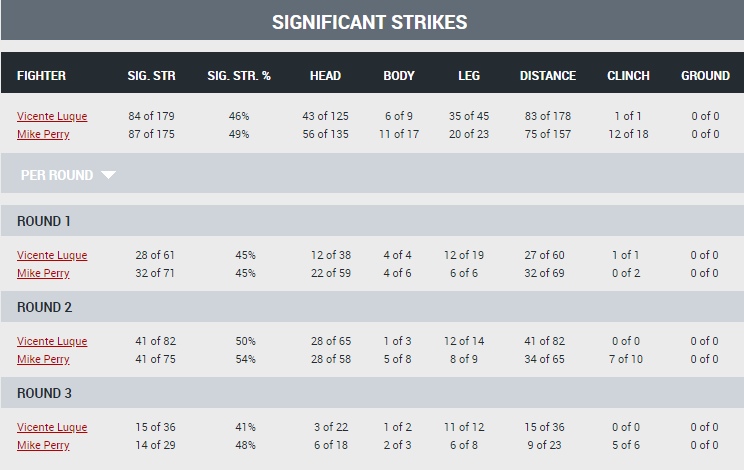This screenshot has height=470, width=744.
Task: Click Vicente Luque under Round 1
Action: pos(52,255)
